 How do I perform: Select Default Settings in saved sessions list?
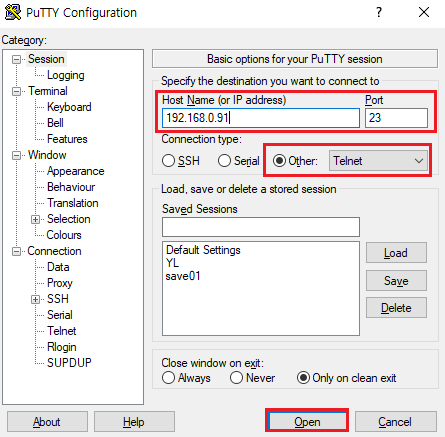pos(203,250)
